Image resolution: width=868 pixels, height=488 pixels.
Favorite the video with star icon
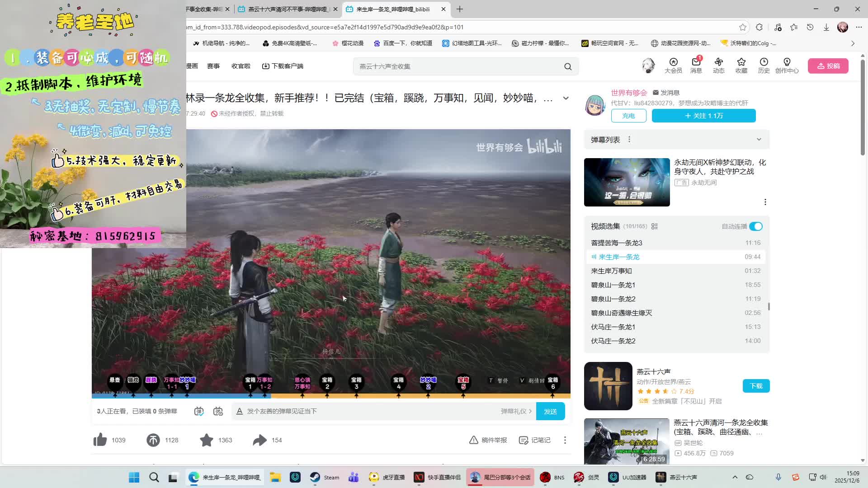coord(207,440)
